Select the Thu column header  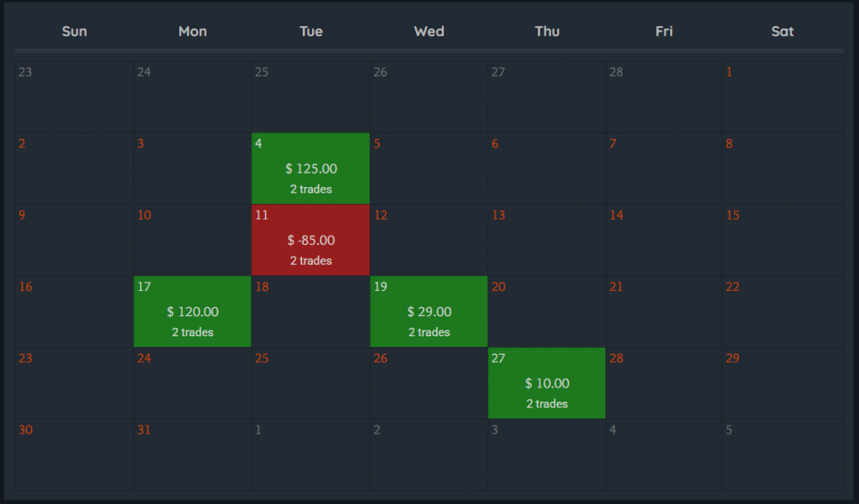click(547, 32)
